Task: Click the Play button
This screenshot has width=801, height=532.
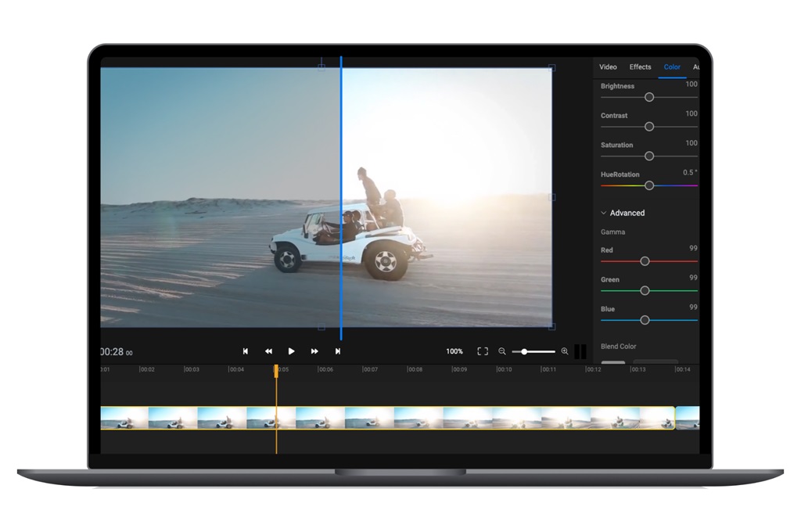Action: pos(291,351)
